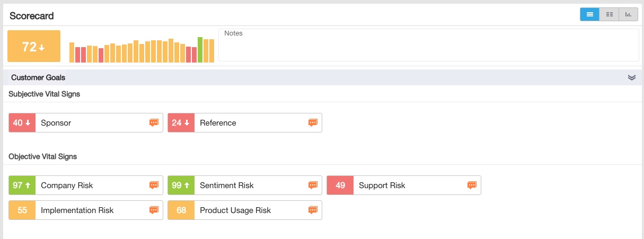Screen dimensions: 644x239
Task: Open Product Usage Risk comment icon
Action: coord(313,210)
